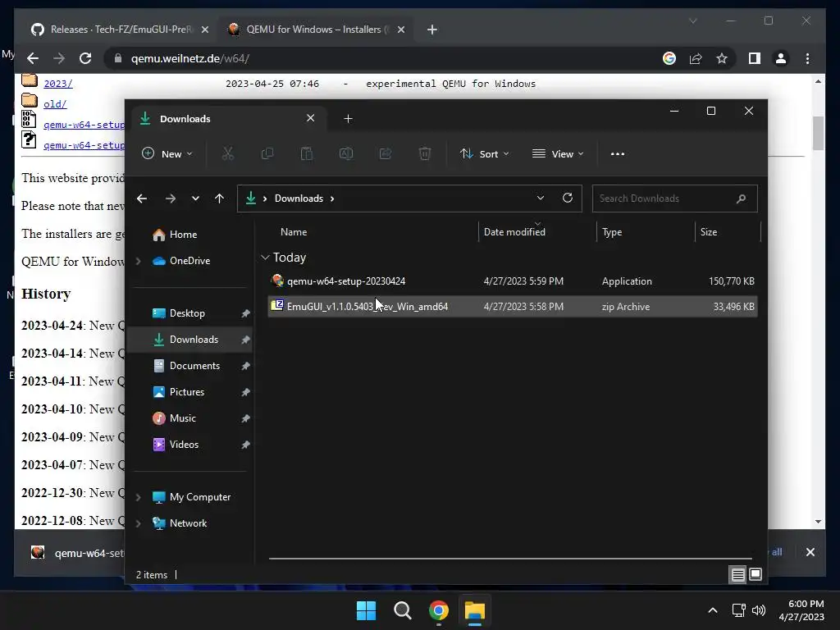
Task: Click the Rename icon in Explorer toolbar
Action: coord(346,153)
